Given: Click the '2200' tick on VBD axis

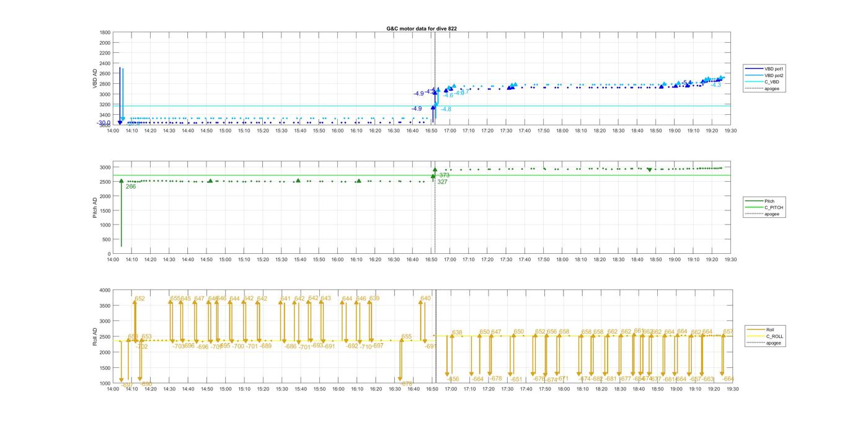Looking at the screenshot, I should point(105,53).
